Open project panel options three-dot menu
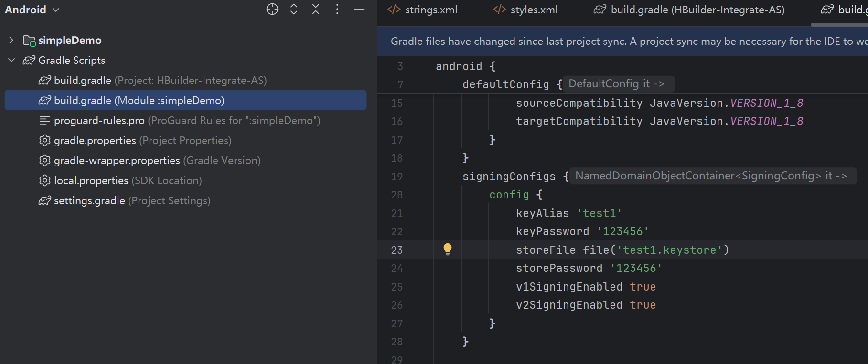The height and width of the screenshot is (364, 868). click(x=337, y=9)
